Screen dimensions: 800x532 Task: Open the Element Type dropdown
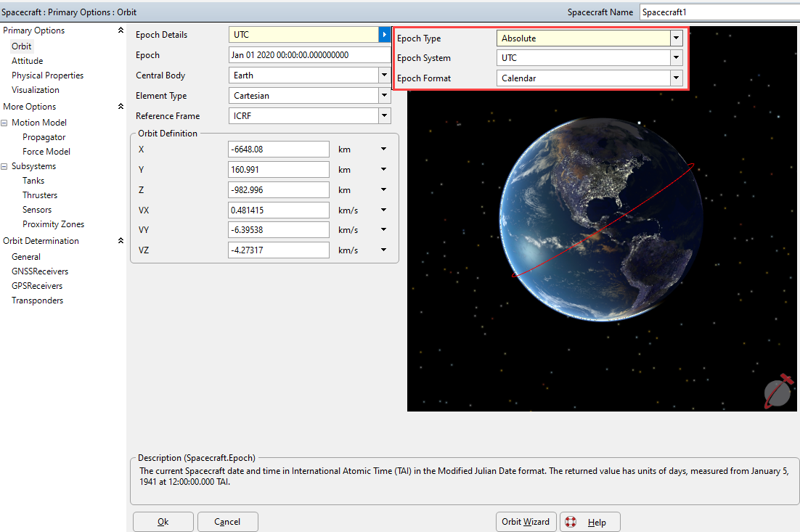pos(385,95)
